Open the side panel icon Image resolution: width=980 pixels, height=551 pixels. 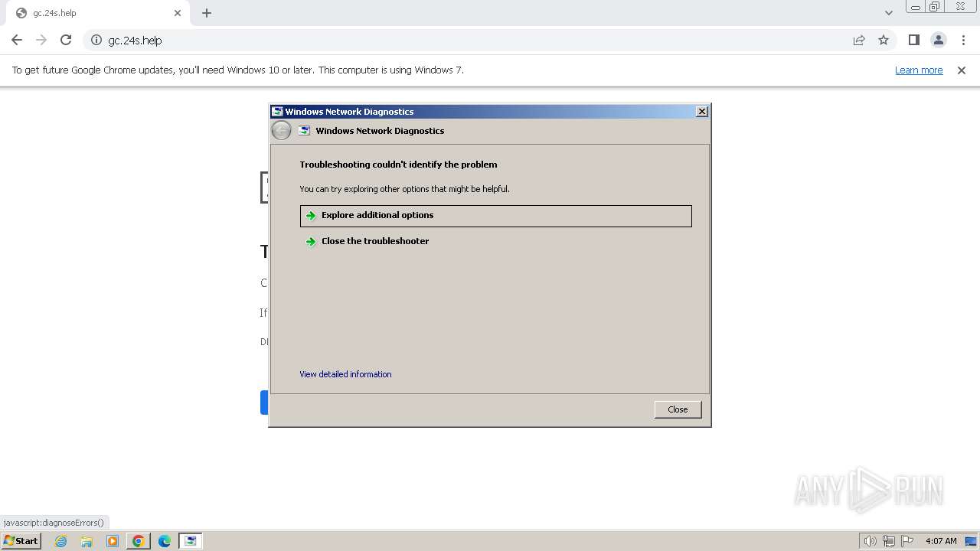coord(913,40)
